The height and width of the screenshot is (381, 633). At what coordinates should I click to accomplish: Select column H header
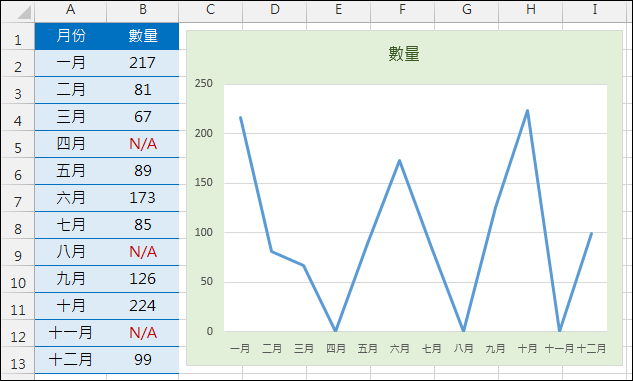coord(531,10)
